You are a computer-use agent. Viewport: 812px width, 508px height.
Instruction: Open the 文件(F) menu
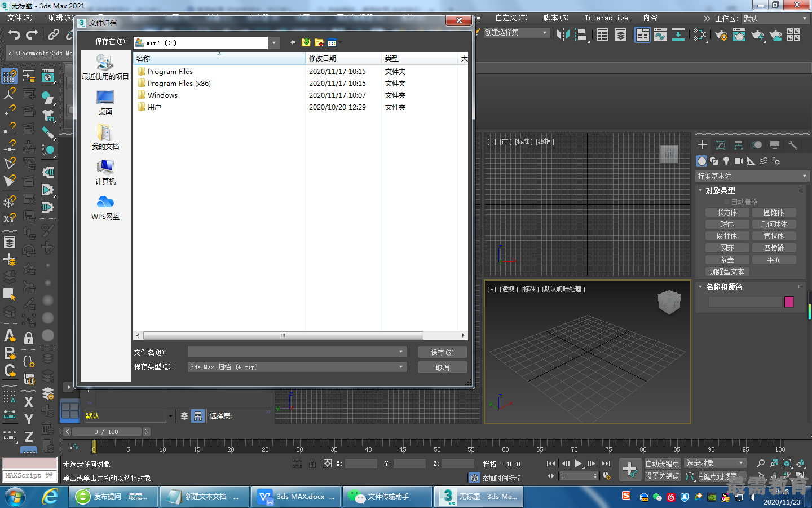20,18
